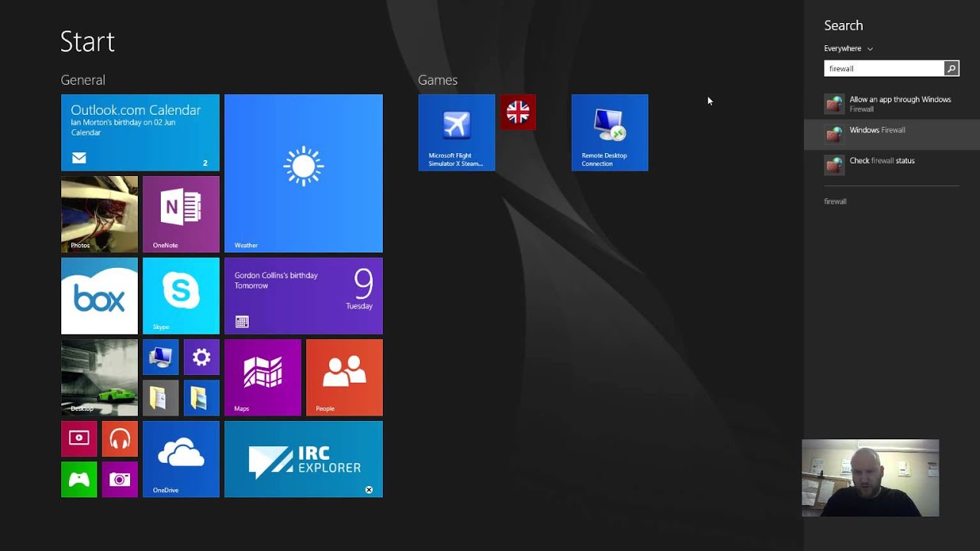Open Allow an app through Windows Firewall result
The image size is (980, 551).
click(892, 104)
